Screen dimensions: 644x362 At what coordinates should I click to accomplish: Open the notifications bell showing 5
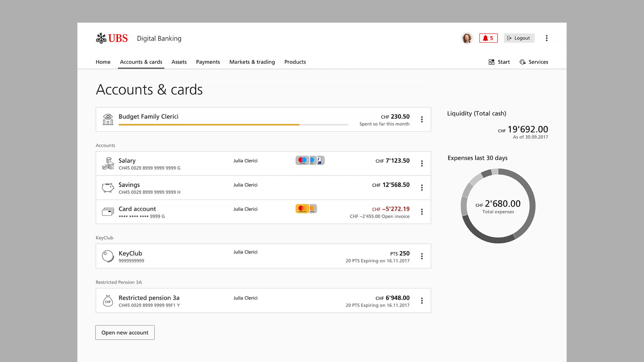pyautogui.click(x=488, y=38)
